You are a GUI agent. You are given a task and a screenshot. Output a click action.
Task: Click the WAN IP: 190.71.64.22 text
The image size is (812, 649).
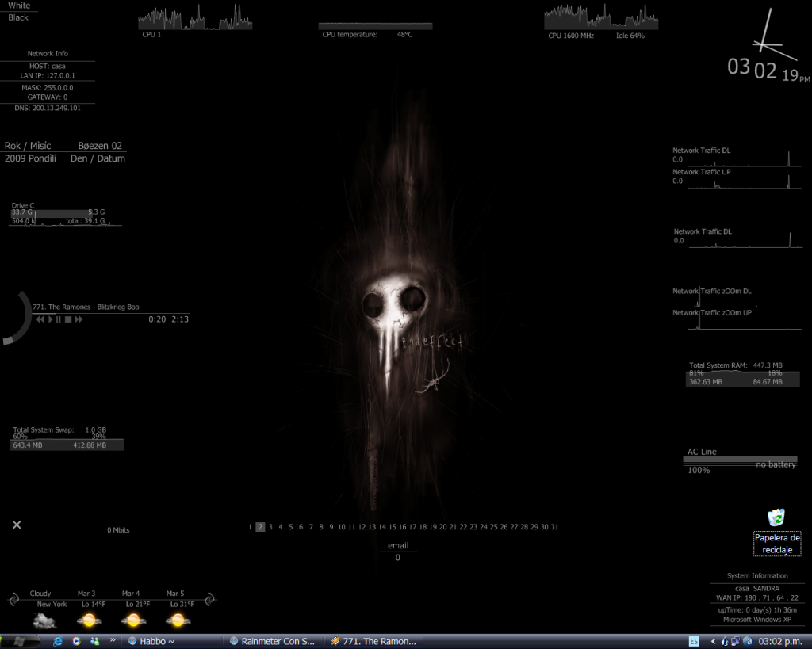coord(757,597)
